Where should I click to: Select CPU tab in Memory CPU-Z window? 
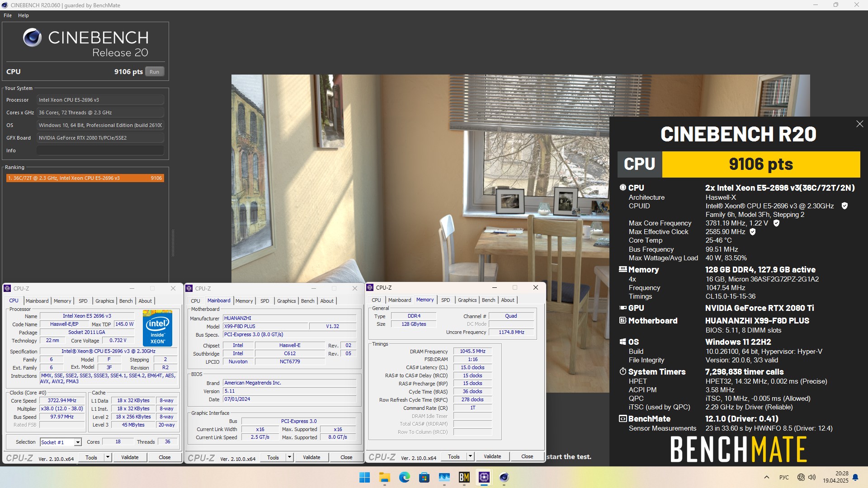point(376,300)
